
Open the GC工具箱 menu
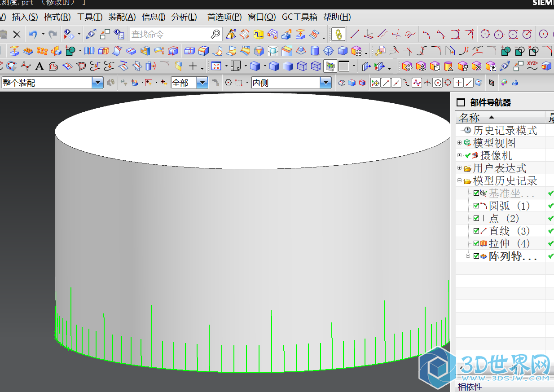pos(299,17)
